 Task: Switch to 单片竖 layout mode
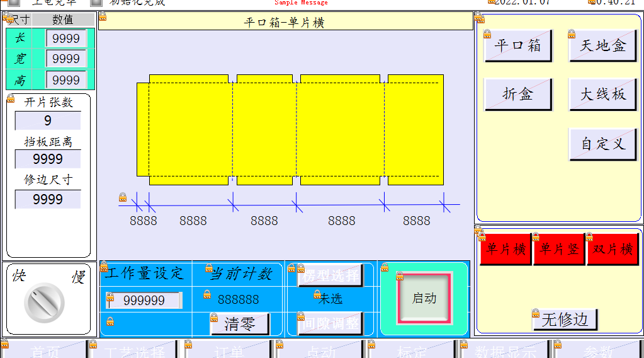point(559,249)
